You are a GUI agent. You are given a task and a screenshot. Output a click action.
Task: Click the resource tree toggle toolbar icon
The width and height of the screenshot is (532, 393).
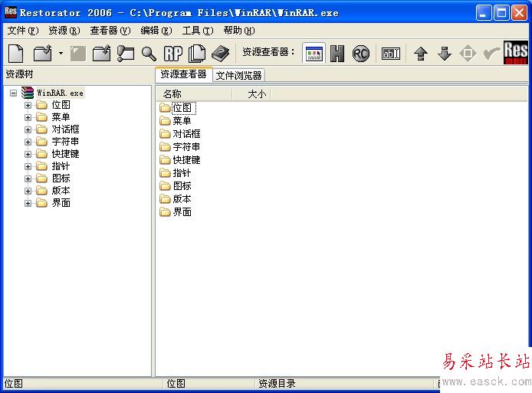point(126,54)
